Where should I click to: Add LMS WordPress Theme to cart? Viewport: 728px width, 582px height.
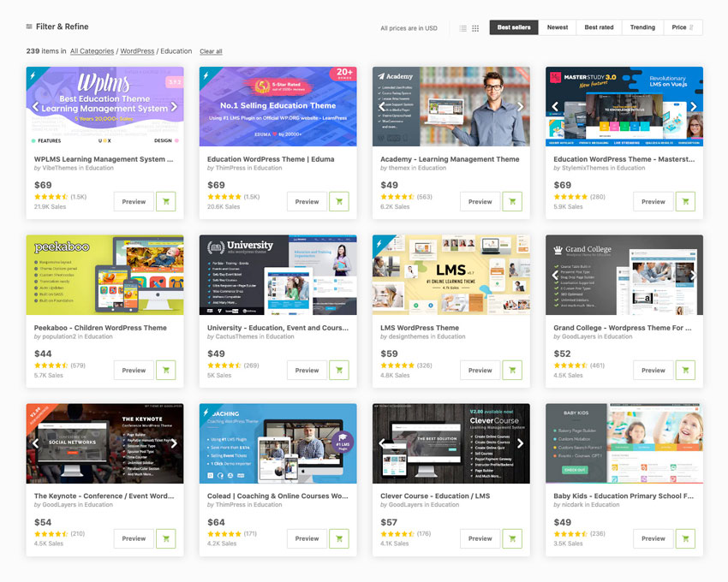click(x=512, y=371)
